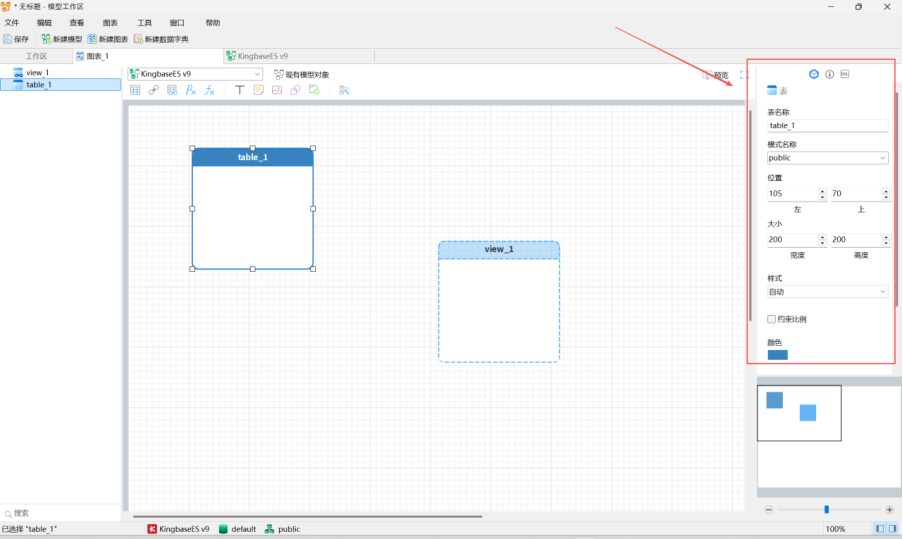Open the 颜色 blue color swatch

point(777,354)
